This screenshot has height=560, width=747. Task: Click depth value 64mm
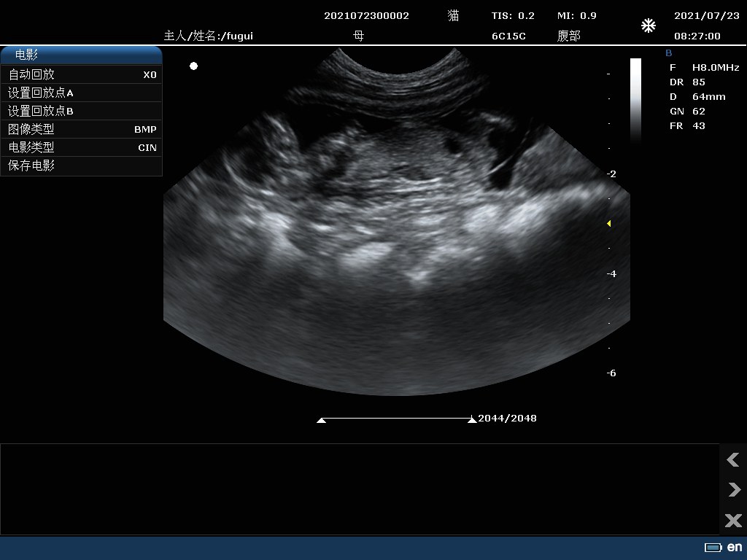tap(709, 97)
